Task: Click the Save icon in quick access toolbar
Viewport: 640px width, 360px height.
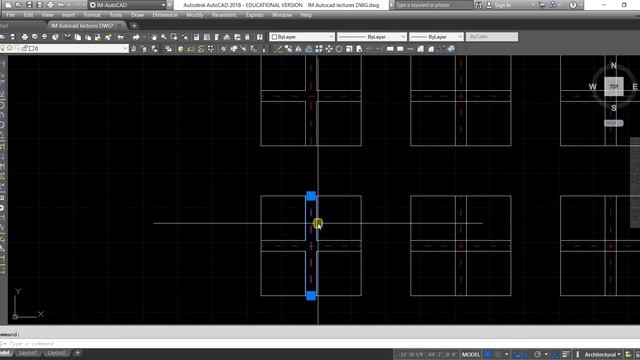Action: (x=29, y=5)
